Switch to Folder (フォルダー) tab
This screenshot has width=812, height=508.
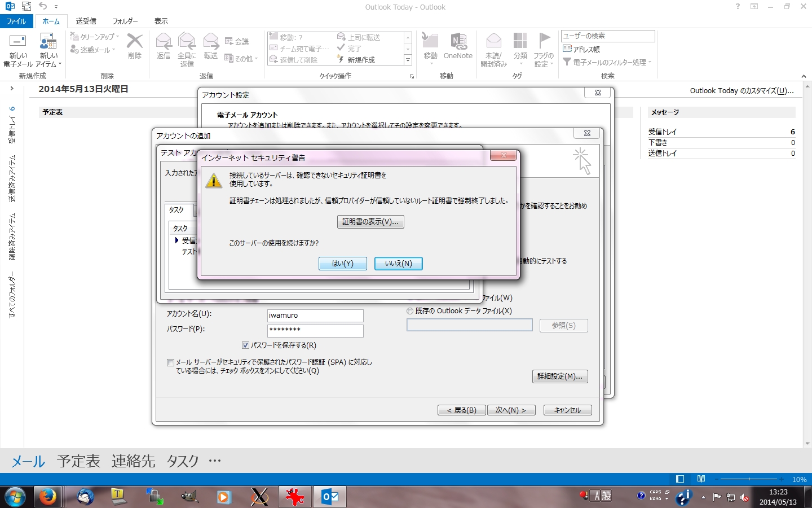pyautogui.click(x=125, y=21)
